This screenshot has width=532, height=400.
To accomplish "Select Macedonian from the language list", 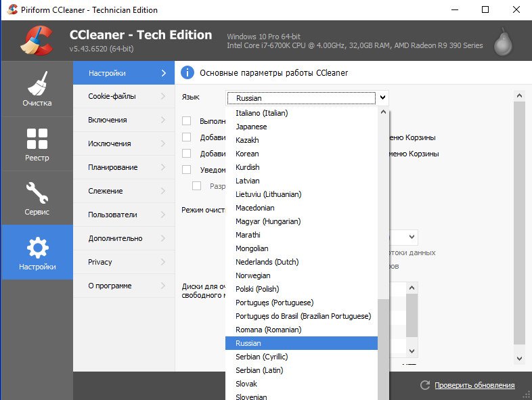I will [301, 208].
